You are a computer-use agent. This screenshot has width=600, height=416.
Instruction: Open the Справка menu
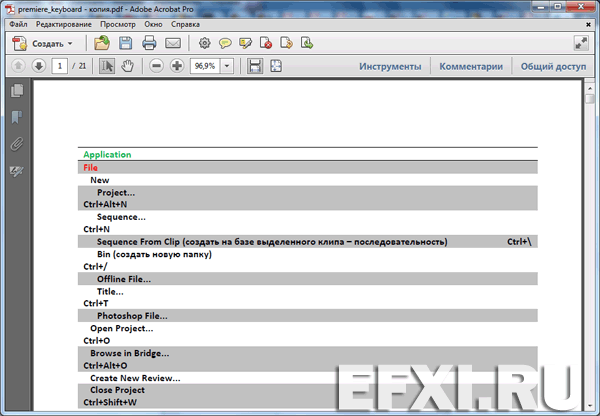(x=185, y=24)
